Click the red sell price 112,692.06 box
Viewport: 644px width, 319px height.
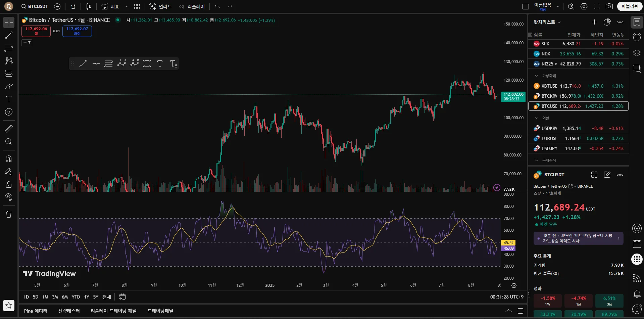[36, 31]
